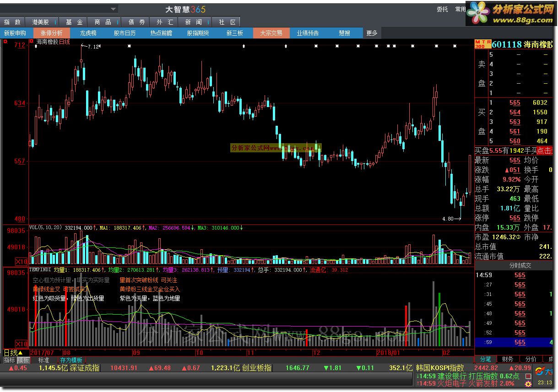
Task: Select the 新三板 tab
Action: (235, 33)
